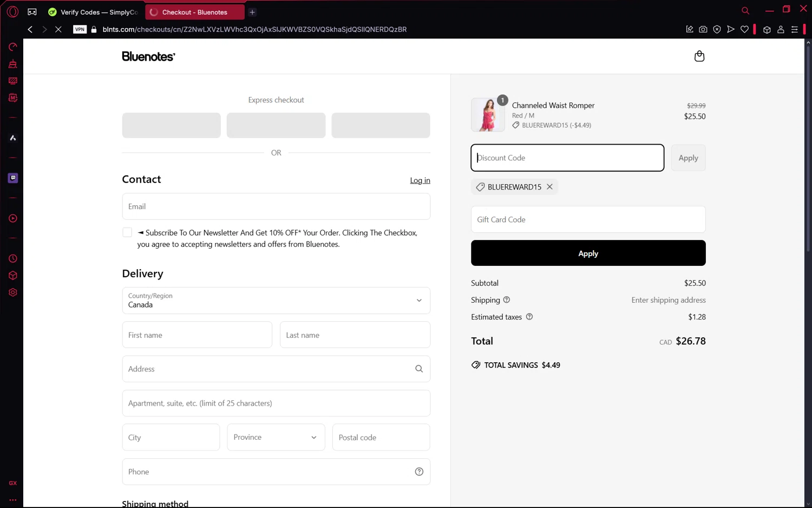Select the Checkout - Bluenotes tab
Viewport: 812px width, 508px height.
[195, 12]
